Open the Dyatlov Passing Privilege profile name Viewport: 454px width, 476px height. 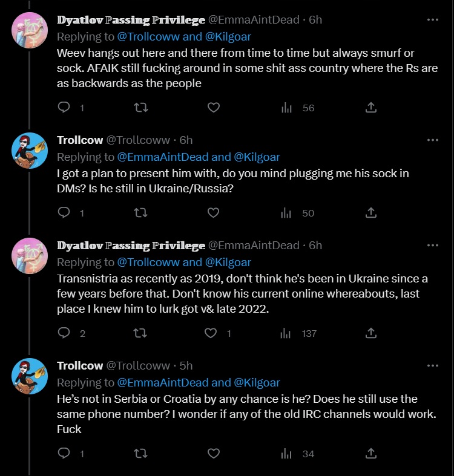(x=131, y=20)
